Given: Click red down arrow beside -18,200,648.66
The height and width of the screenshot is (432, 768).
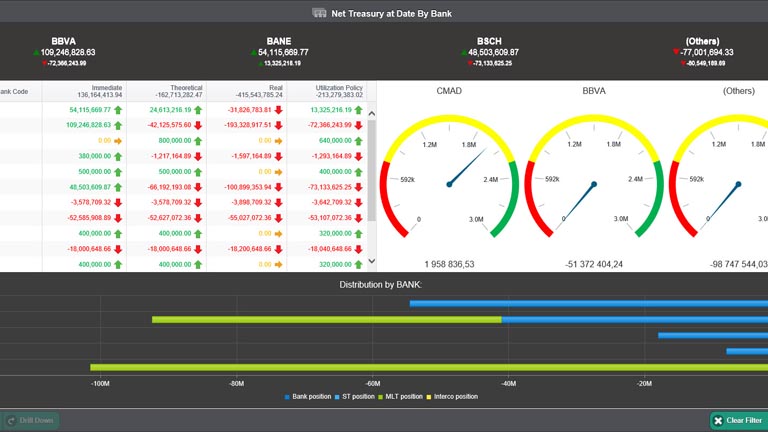Looking at the screenshot, I should [x=278, y=249].
